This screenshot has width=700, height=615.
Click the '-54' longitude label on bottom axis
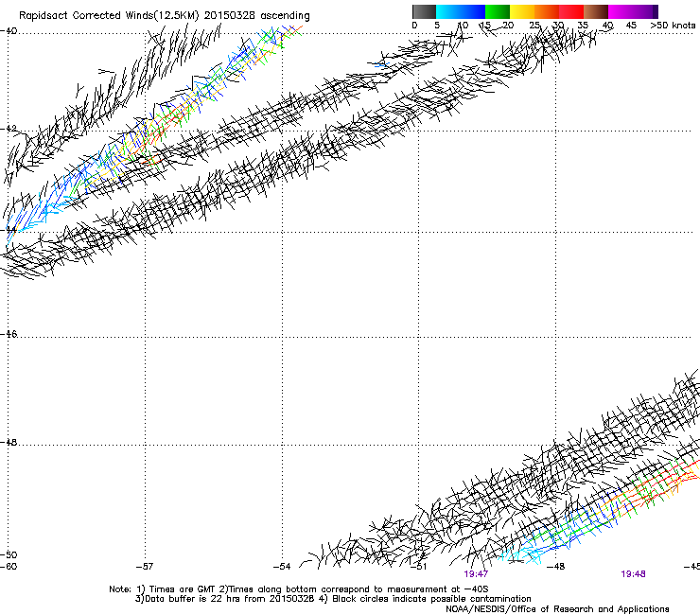[x=282, y=567]
